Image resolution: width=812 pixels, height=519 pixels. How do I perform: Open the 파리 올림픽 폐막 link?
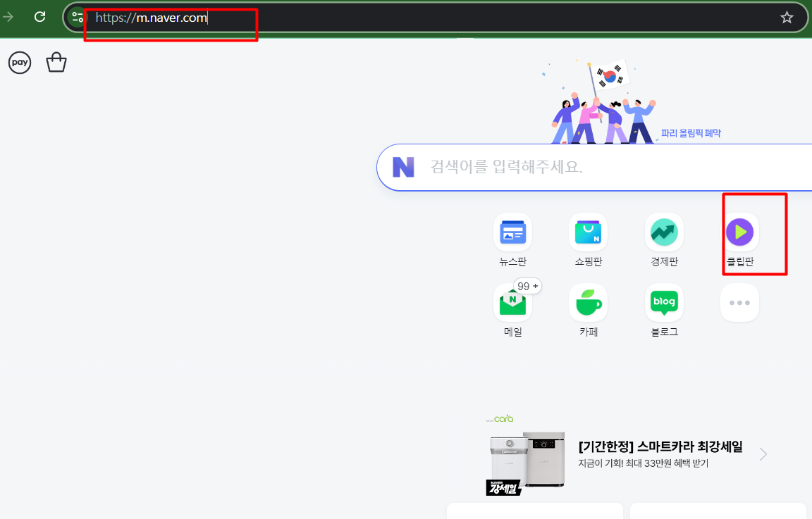pos(691,133)
